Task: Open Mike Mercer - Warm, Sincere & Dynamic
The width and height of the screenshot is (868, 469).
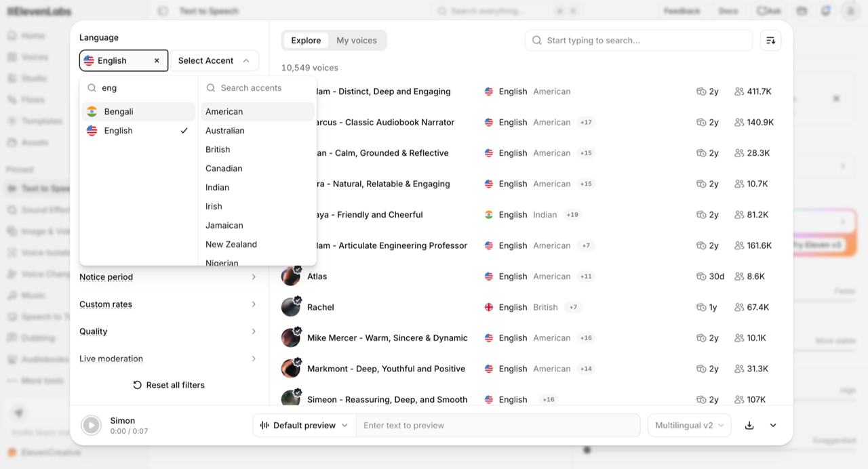Action: [387, 338]
